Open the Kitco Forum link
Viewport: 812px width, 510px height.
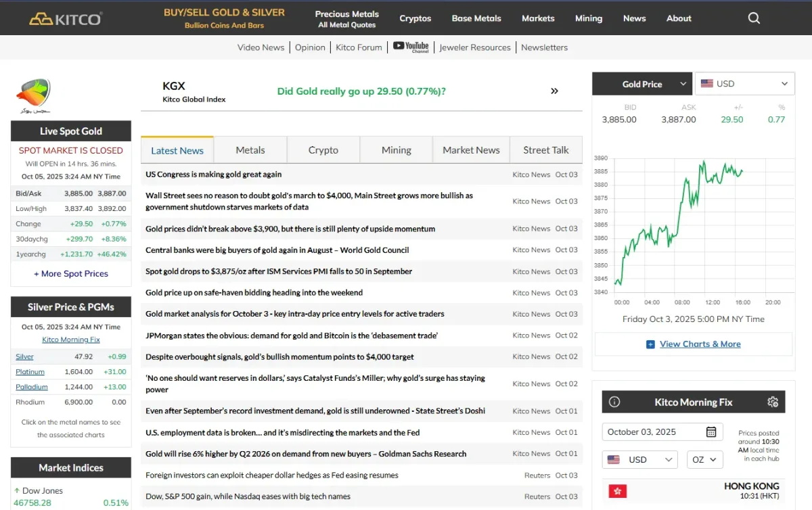359,47
